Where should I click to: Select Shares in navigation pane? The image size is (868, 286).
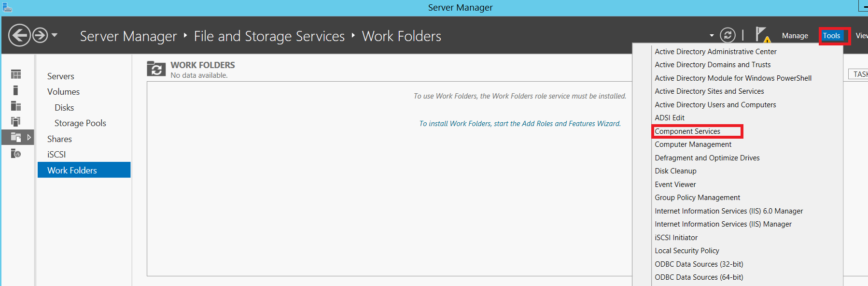59,139
